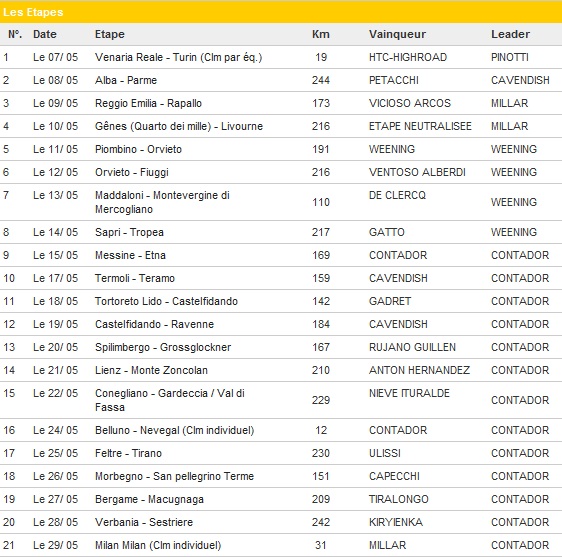The height and width of the screenshot is (557, 562).
Task: Open the Piombino - Orvieto stage
Action: 138,149
